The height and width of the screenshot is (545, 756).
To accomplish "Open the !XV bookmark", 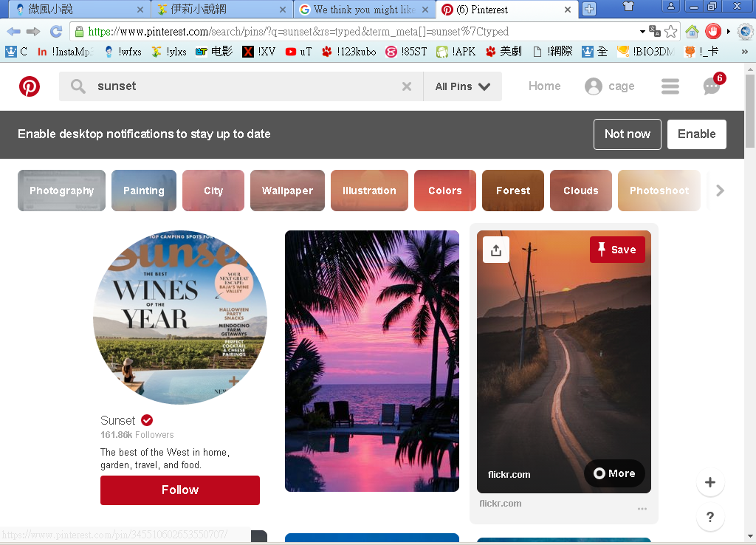I will (259, 52).
